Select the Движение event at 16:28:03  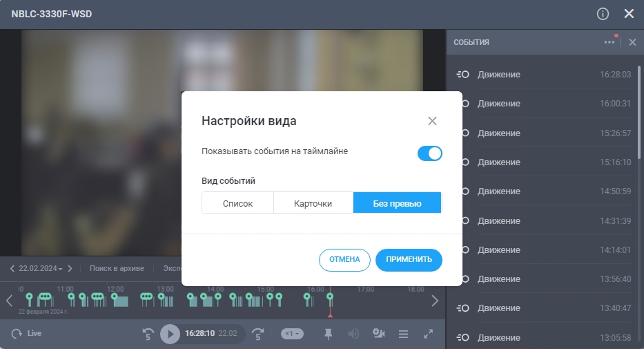point(543,75)
